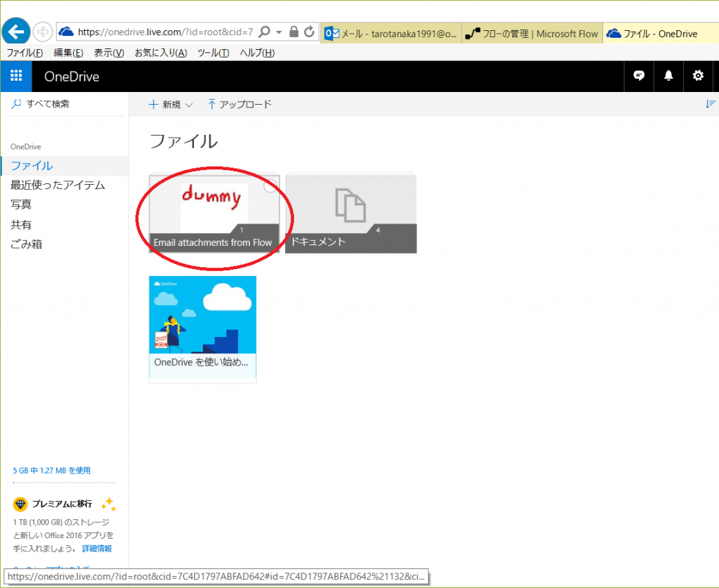Open the settings gear icon

click(x=698, y=76)
